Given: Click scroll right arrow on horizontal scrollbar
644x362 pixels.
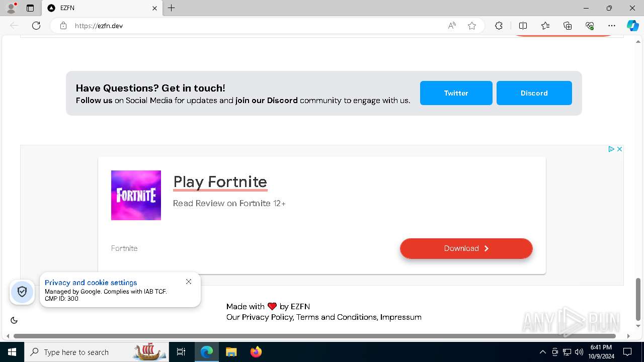Looking at the screenshot, I should 628,336.
